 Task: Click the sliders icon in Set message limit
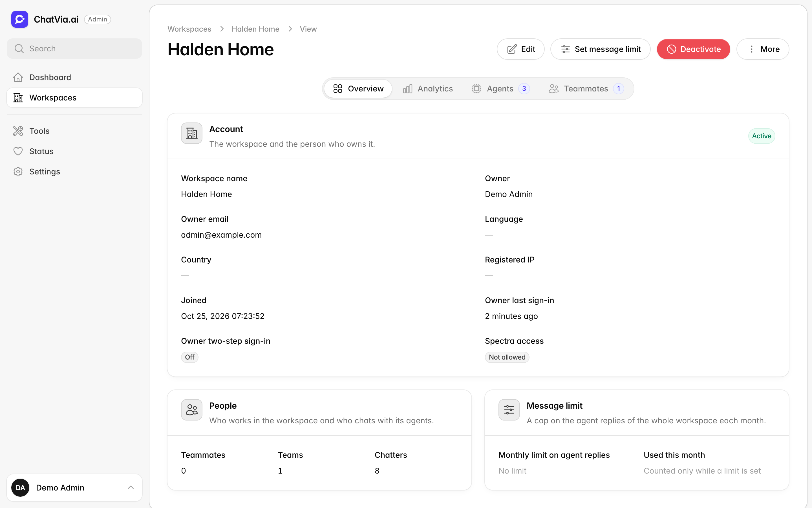point(565,49)
